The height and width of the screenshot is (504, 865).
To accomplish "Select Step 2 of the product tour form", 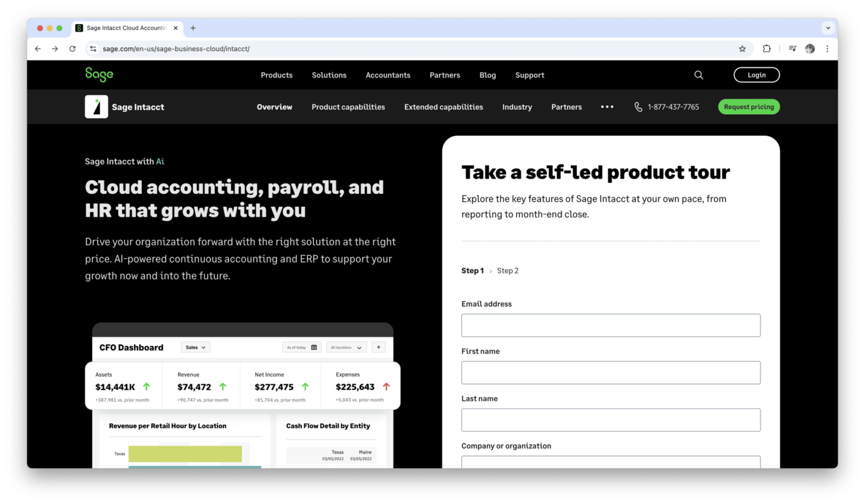I will [507, 270].
